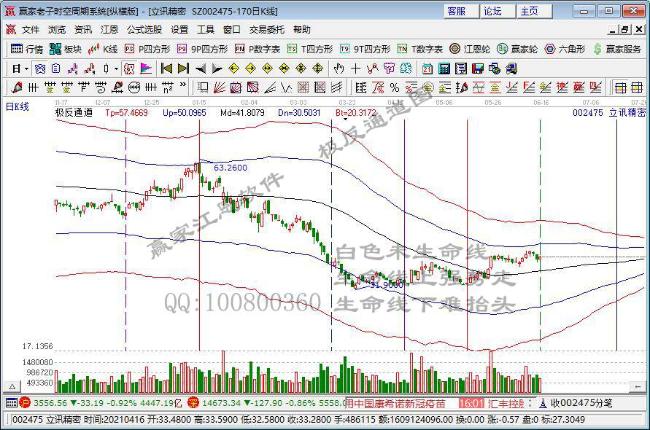Open the 工具 menu
This screenshot has width=650, height=430.
pyautogui.click(x=206, y=29)
